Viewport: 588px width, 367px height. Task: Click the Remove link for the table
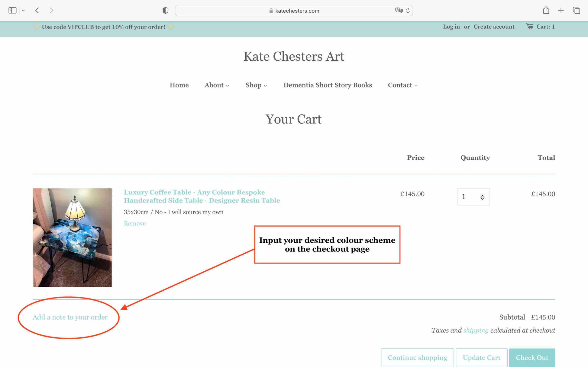click(x=135, y=223)
